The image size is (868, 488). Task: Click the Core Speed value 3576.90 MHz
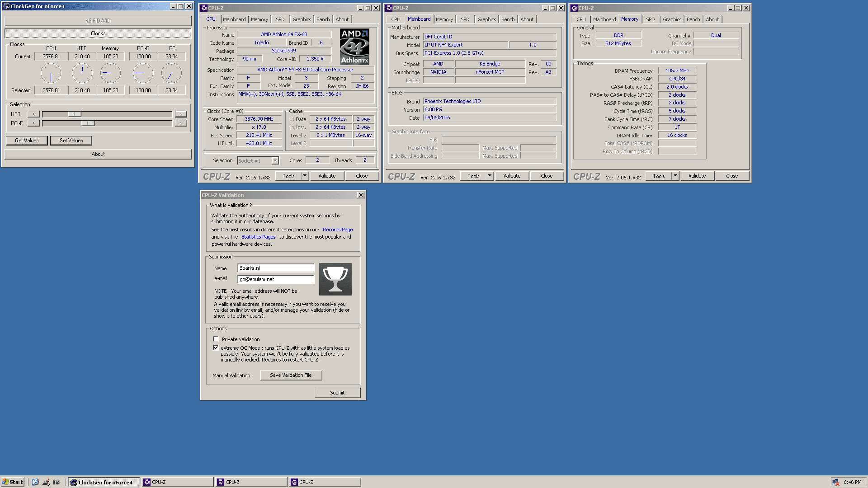pyautogui.click(x=259, y=119)
